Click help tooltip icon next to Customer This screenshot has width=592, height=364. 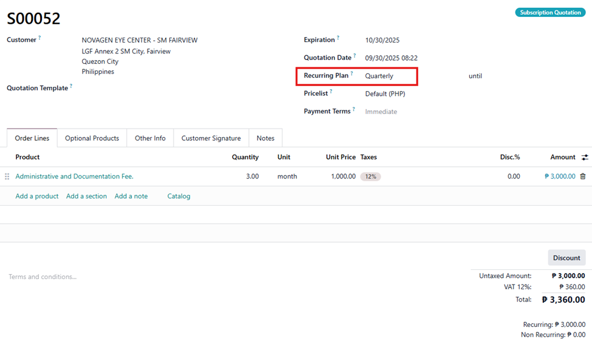[x=40, y=38]
